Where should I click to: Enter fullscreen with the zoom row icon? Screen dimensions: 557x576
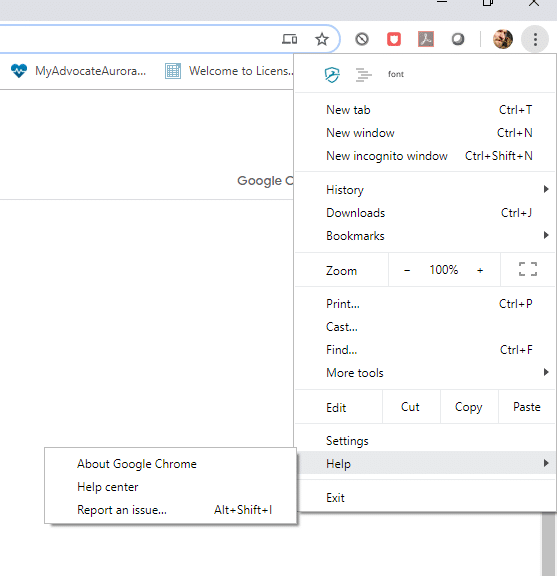(x=528, y=269)
